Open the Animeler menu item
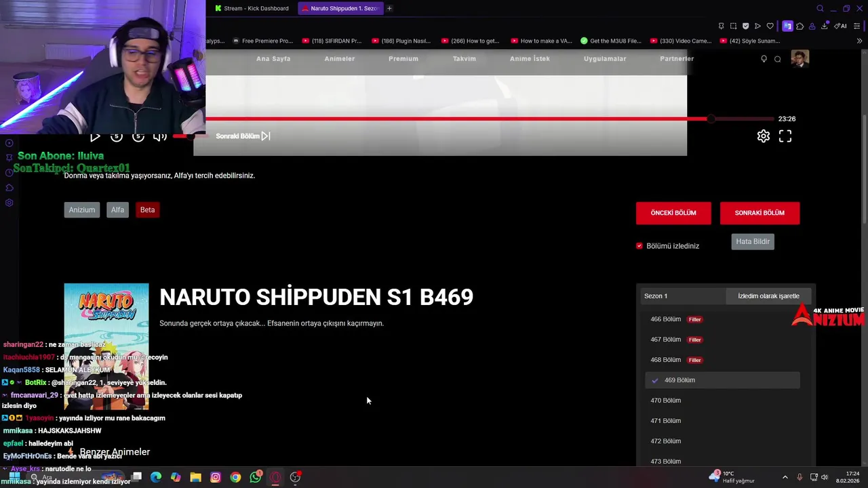This screenshot has height=488, width=868. (x=340, y=59)
